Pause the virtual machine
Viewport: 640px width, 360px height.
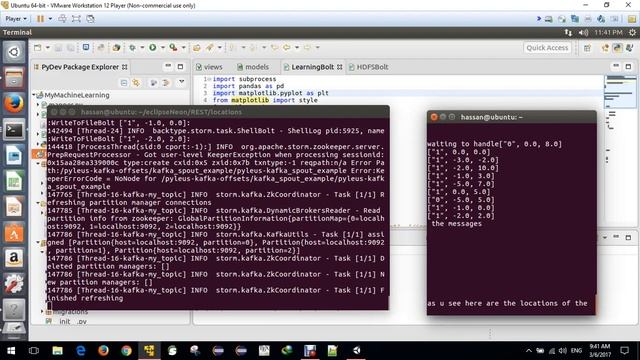[x=40, y=19]
